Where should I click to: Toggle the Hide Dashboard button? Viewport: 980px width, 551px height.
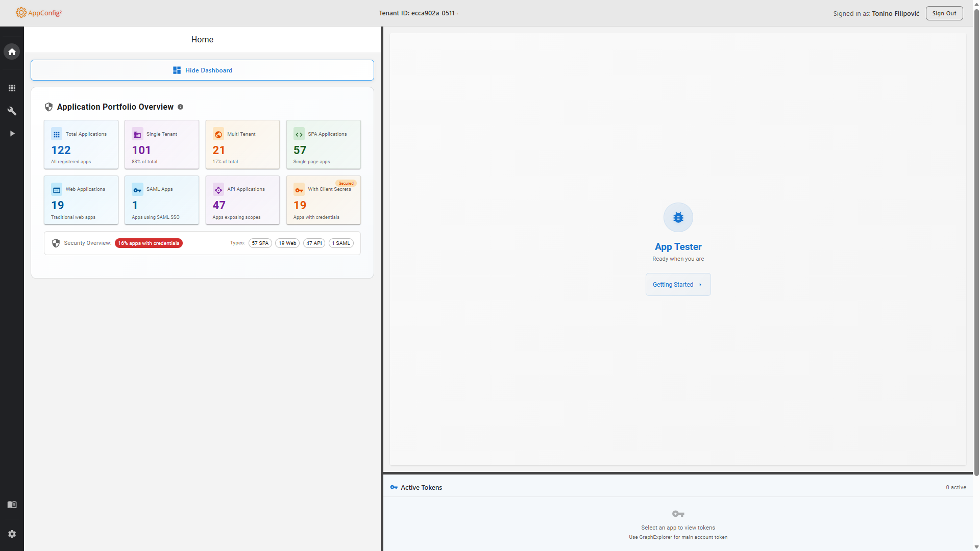(x=202, y=70)
